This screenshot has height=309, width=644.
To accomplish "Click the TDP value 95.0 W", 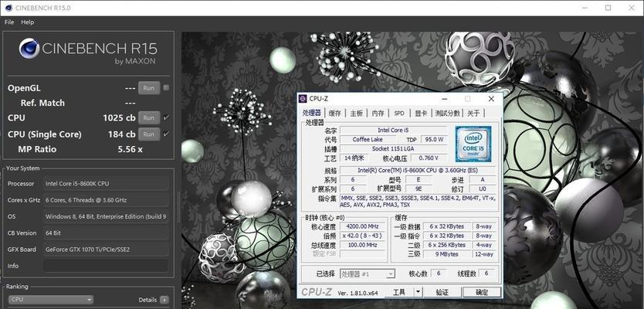I will pyautogui.click(x=434, y=139).
